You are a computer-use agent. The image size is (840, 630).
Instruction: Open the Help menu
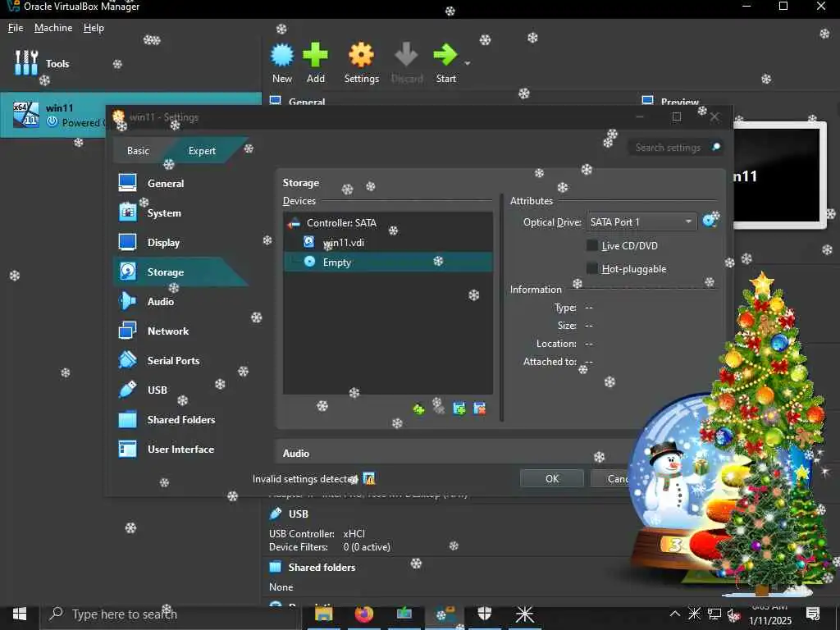click(x=94, y=28)
